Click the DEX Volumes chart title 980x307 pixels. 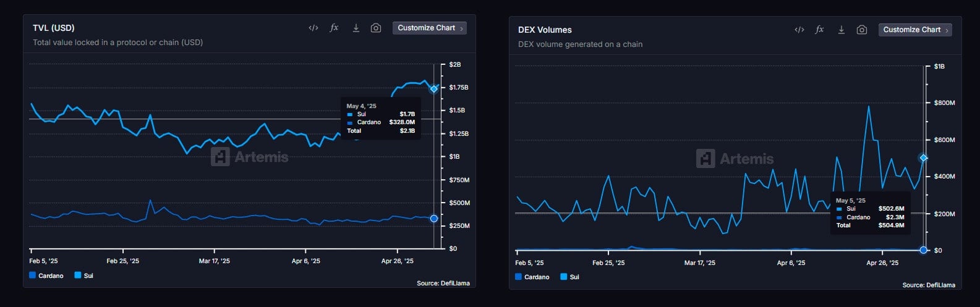(x=545, y=30)
